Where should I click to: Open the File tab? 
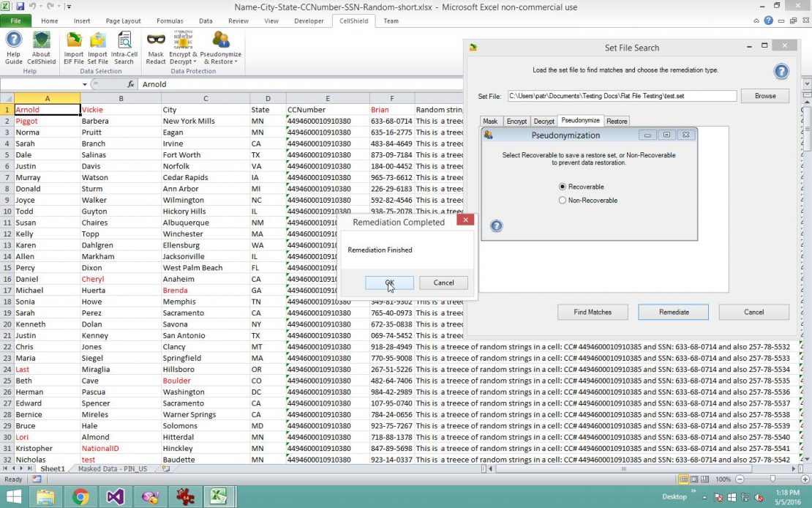point(15,20)
